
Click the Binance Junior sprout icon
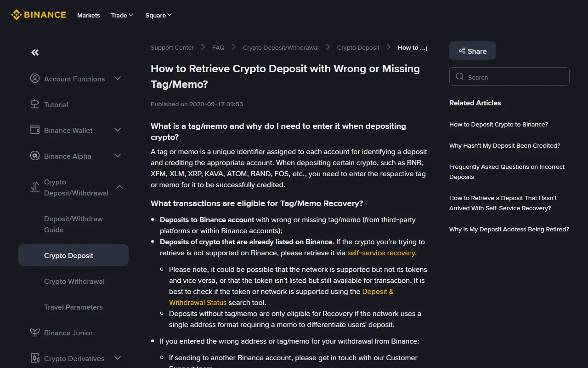click(x=35, y=333)
